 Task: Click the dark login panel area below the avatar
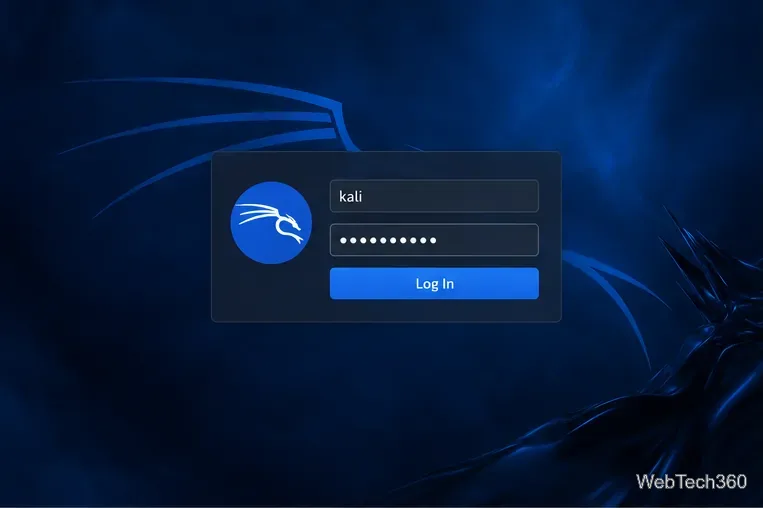click(271, 292)
